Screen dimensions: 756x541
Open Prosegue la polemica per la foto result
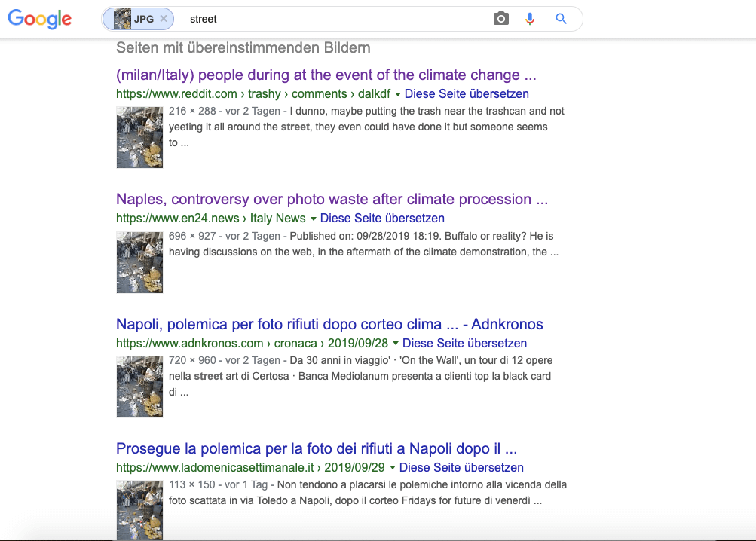pos(317,448)
